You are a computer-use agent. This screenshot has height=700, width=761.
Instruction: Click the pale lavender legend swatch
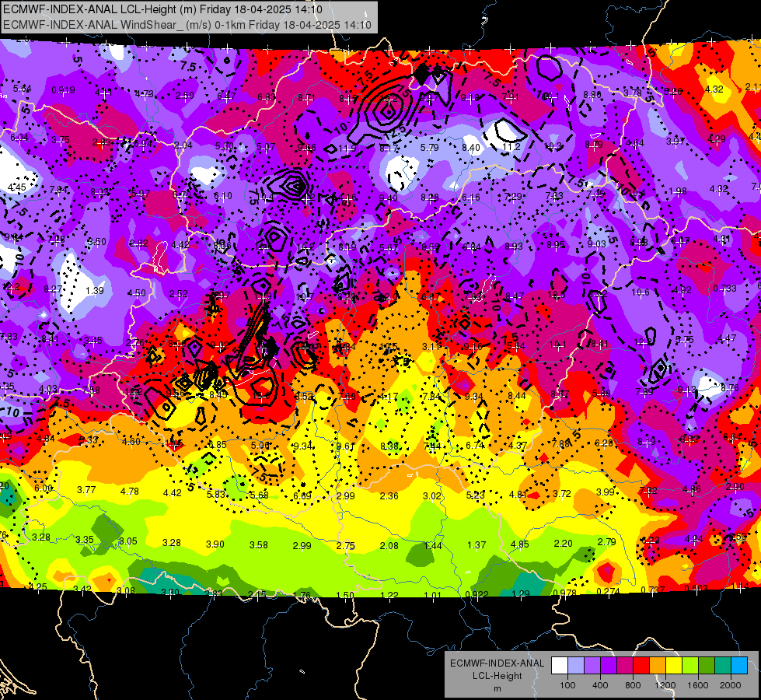[576, 666]
